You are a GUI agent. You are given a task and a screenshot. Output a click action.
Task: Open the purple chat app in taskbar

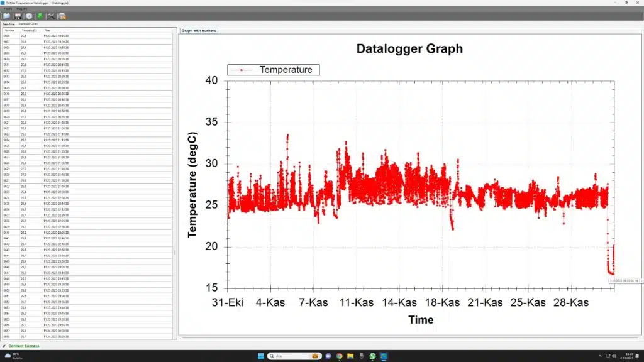point(328,356)
